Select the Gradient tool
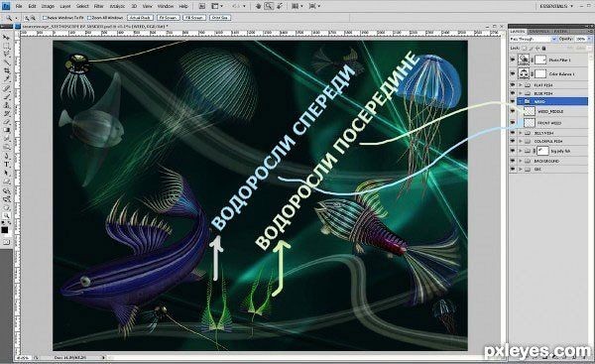 (6, 130)
